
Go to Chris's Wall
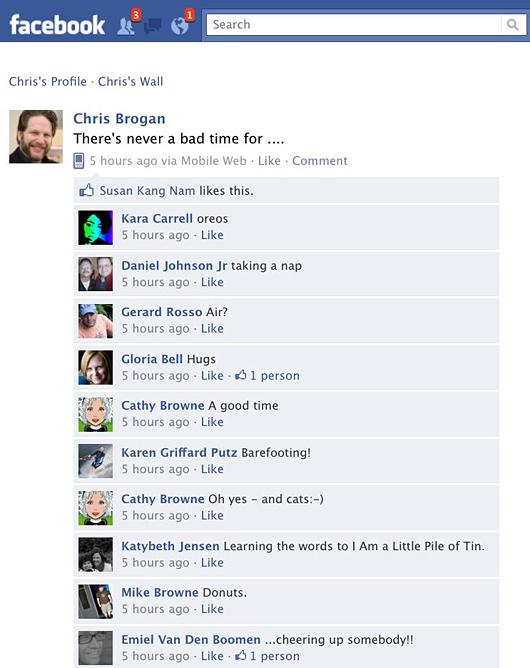pos(130,81)
